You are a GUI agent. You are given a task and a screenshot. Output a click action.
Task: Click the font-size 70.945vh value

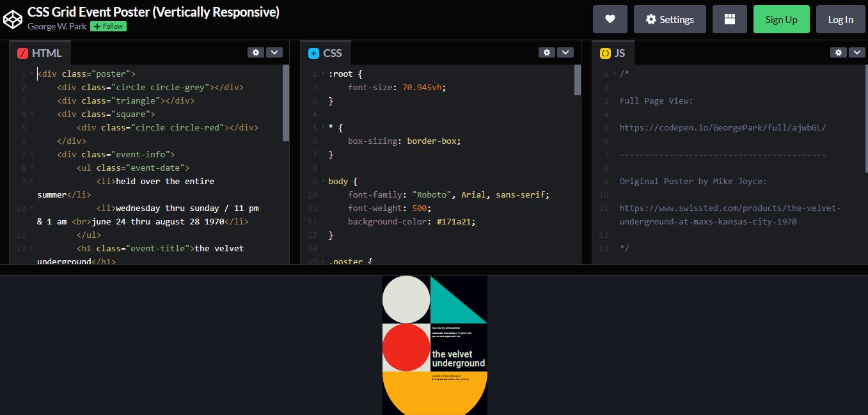422,88
